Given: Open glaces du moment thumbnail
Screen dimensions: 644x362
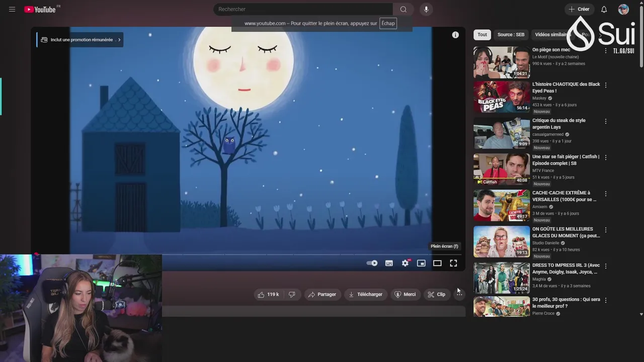Looking at the screenshot, I should (501, 241).
